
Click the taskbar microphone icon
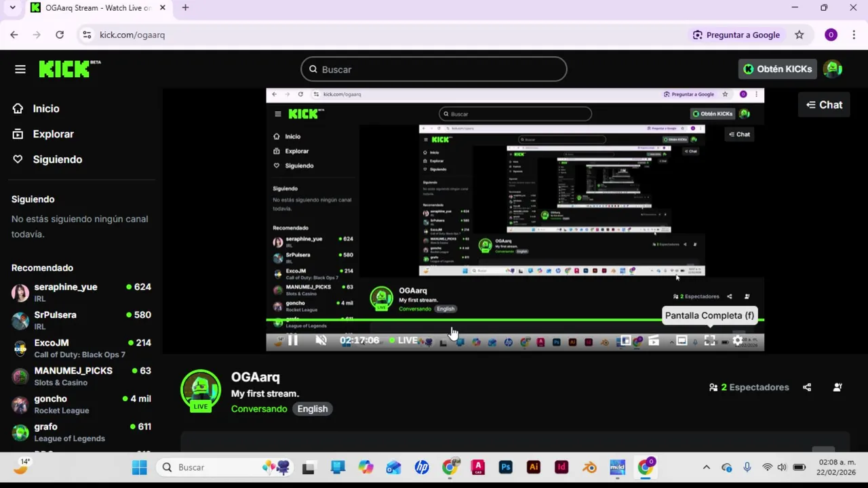point(747,467)
